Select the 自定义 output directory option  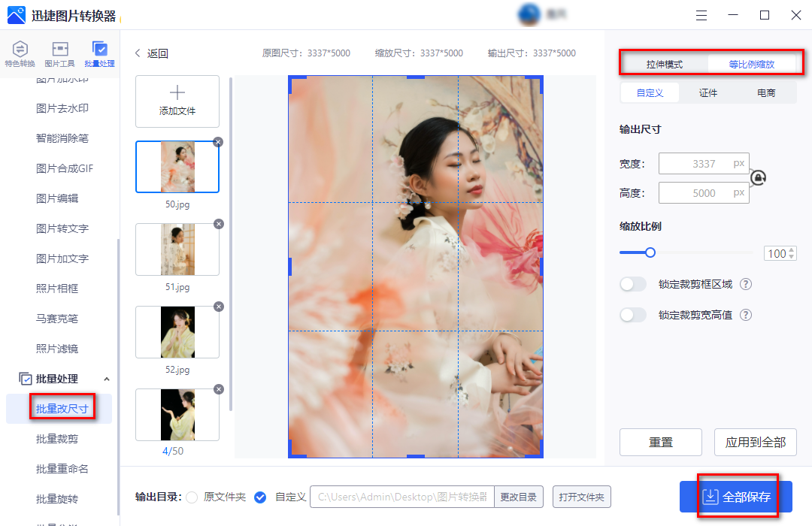[x=260, y=497]
